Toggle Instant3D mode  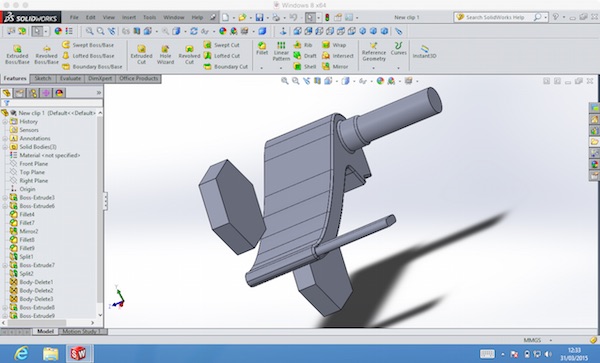(x=424, y=52)
